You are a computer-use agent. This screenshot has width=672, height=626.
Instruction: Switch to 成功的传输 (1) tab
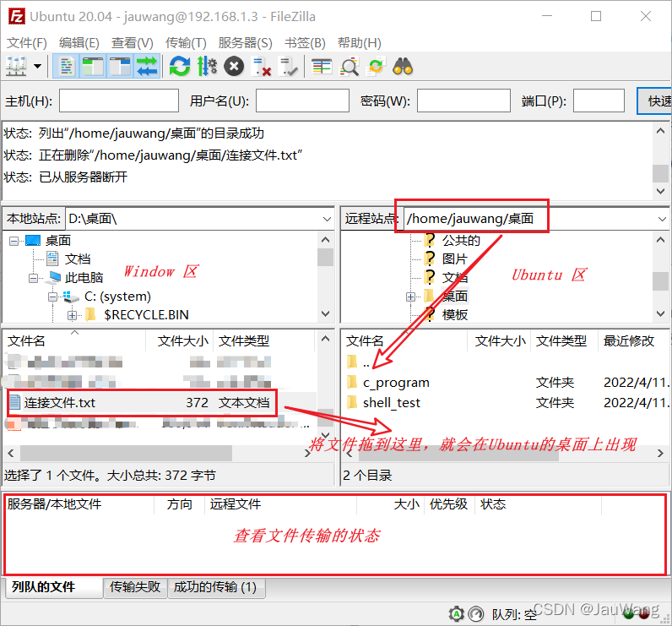[x=215, y=587]
